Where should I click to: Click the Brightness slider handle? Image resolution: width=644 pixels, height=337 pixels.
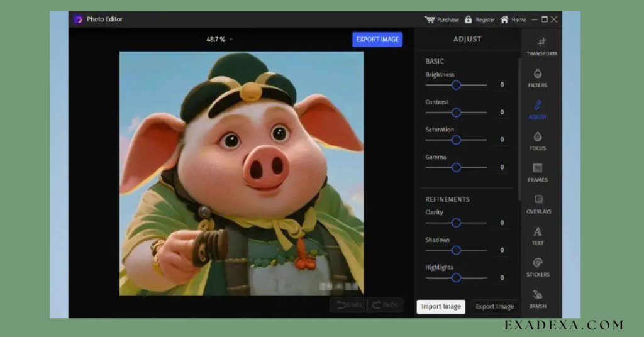coord(457,85)
